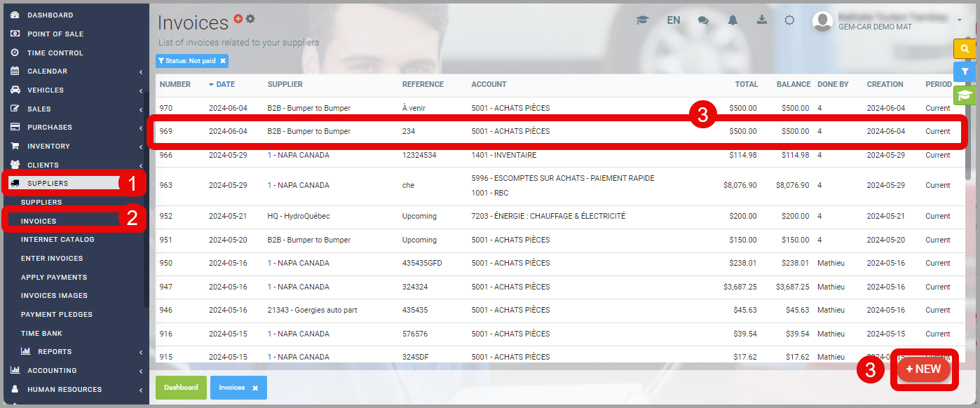
Task: Switch language using EN selector
Action: (x=673, y=20)
